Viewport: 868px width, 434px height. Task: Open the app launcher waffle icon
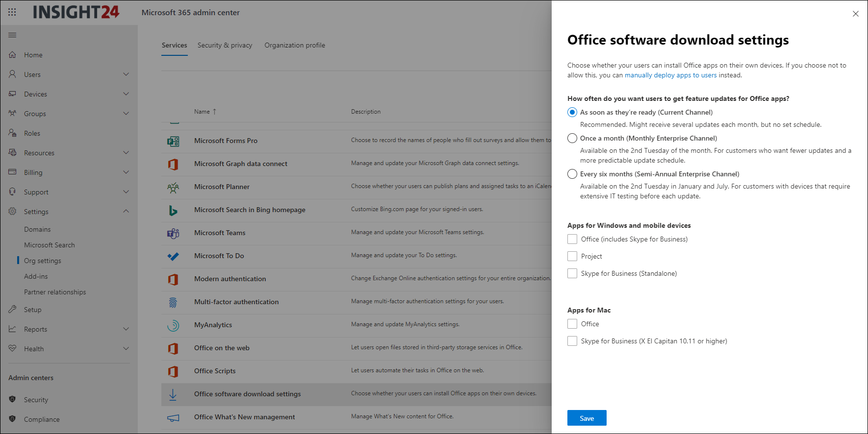12,12
